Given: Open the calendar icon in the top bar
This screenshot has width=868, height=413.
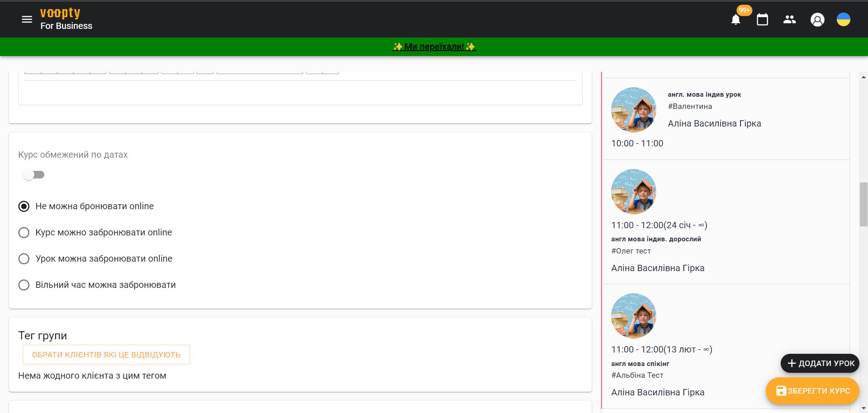Looking at the screenshot, I should click(x=763, y=19).
